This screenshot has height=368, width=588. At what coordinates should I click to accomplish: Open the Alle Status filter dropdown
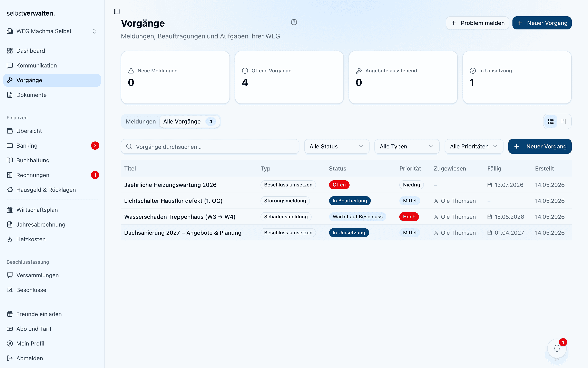(336, 147)
